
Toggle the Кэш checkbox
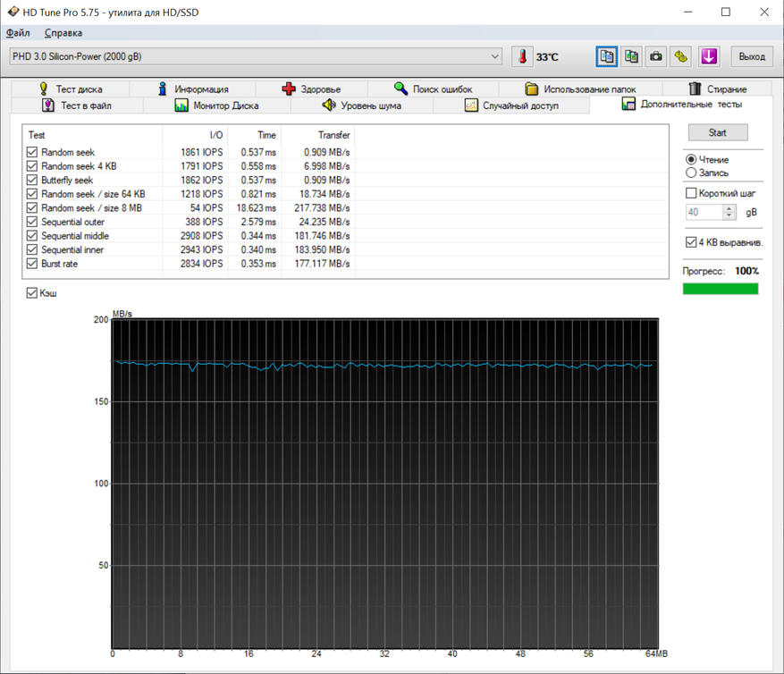tap(32, 293)
